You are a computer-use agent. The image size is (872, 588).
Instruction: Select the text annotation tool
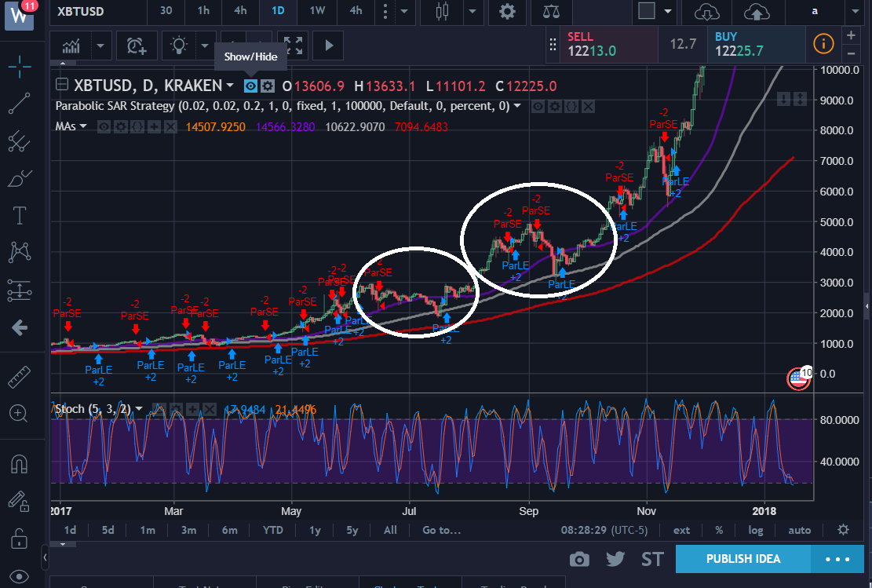[20, 215]
